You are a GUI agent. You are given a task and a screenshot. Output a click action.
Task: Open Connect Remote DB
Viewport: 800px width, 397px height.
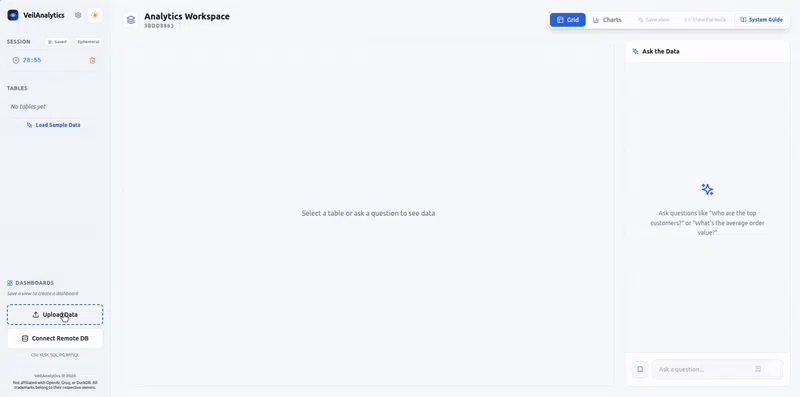(x=55, y=338)
